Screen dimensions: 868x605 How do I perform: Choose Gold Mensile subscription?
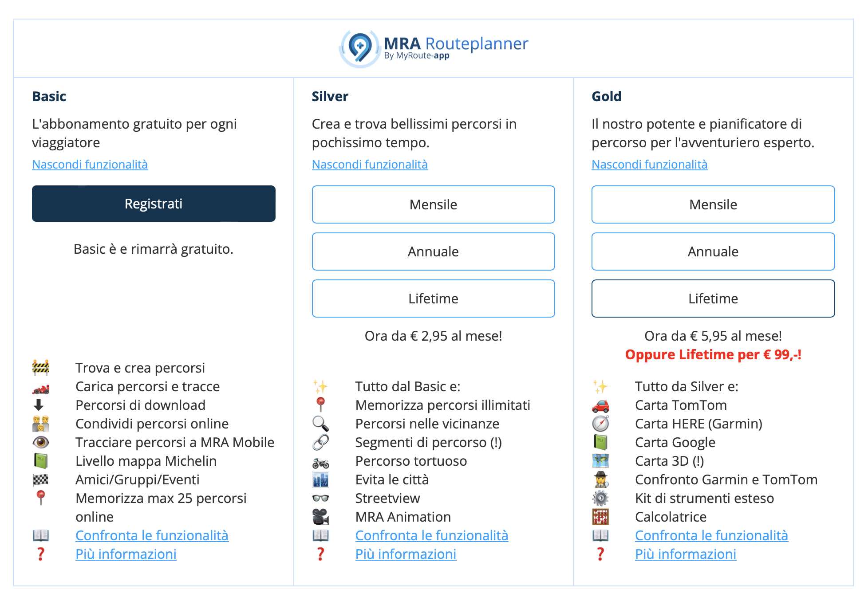(713, 204)
